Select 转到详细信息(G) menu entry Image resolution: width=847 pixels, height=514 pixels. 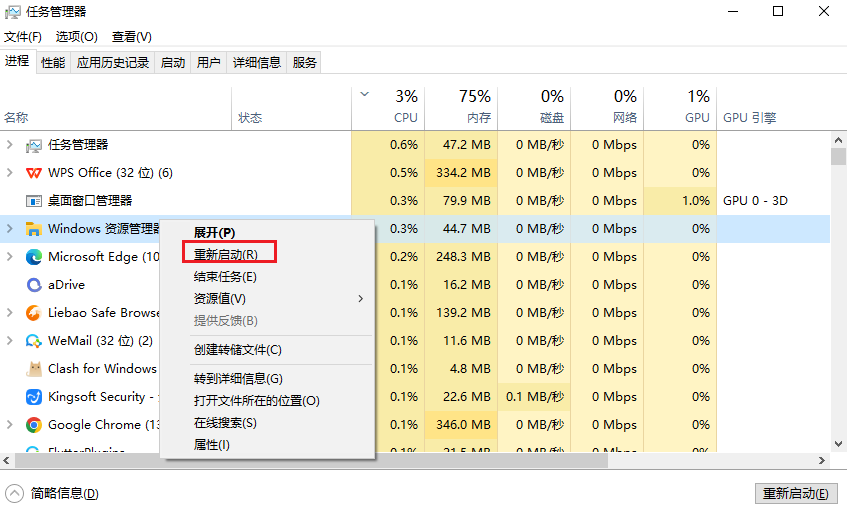pyautogui.click(x=238, y=378)
